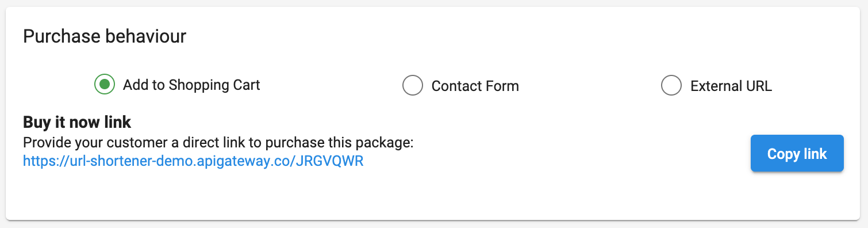The width and height of the screenshot is (868, 228).
Task: Copy the direct purchase link with the button
Action: pyautogui.click(x=797, y=154)
